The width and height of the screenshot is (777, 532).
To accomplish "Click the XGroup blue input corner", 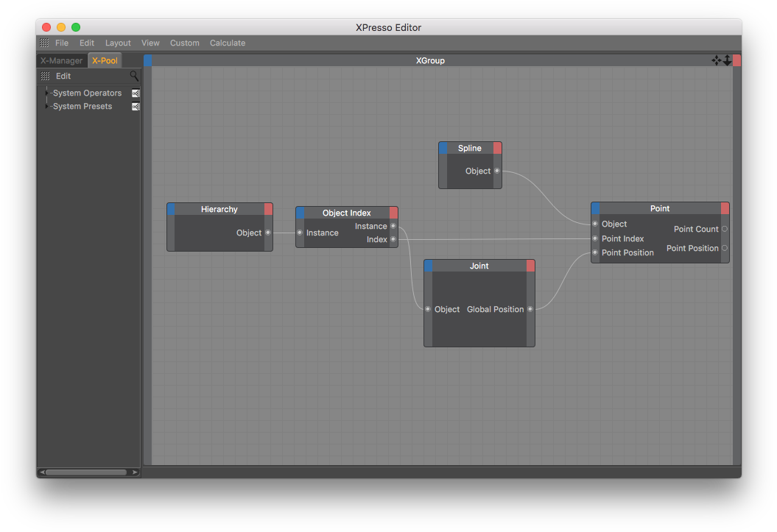I will click(148, 61).
